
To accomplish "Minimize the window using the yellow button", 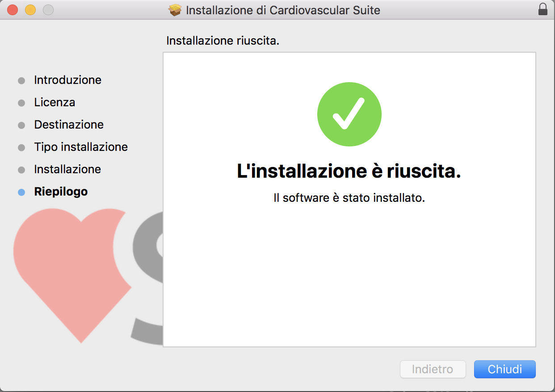I will tap(30, 9).
